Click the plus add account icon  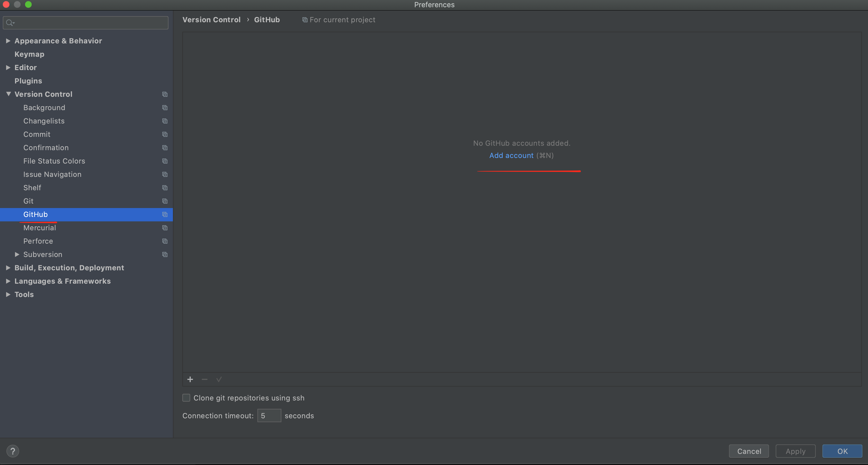tap(190, 379)
